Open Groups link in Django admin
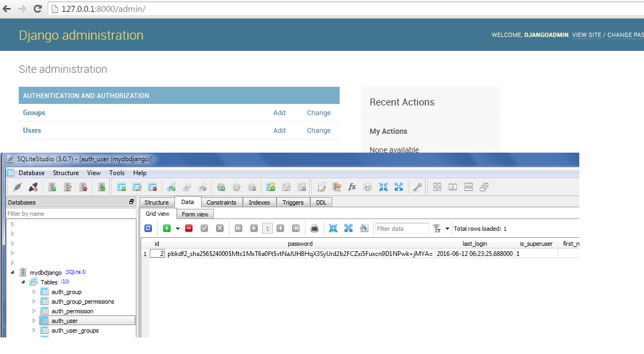 34,113
